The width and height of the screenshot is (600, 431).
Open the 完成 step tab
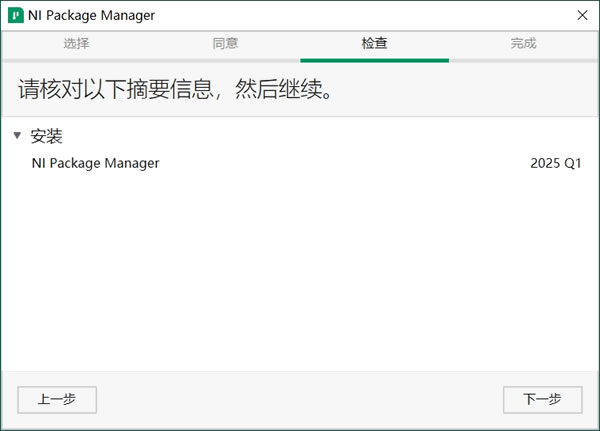click(523, 43)
